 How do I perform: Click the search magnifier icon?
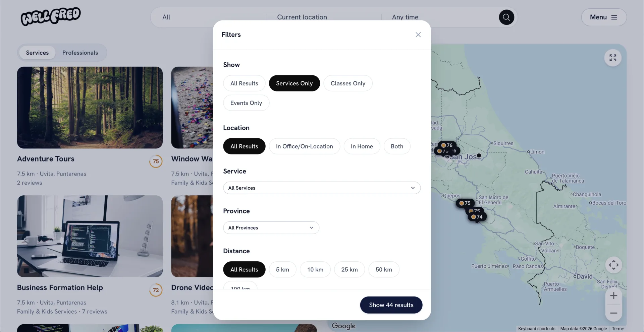click(506, 17)
